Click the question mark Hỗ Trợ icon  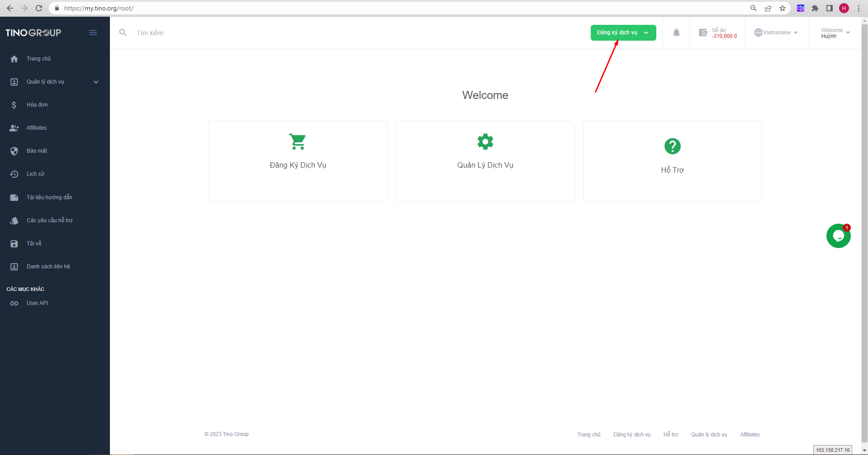click(x=672, y=146)
